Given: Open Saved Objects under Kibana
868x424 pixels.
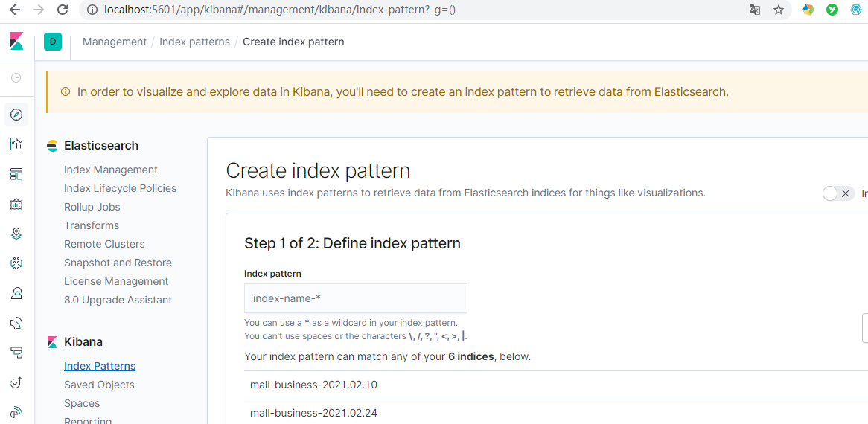Looking at the screenshot, I should coord(99,385).
